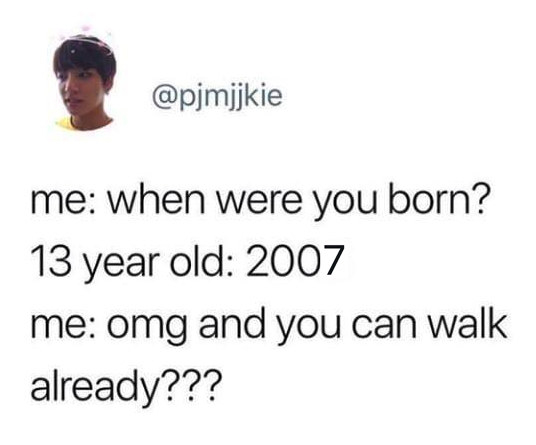Open the @pjmjjkie profile handle
Screen dimensions: 536x445
(x=218, y=97)
